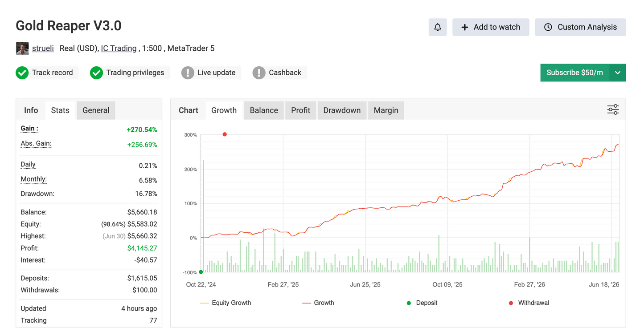Image resolution: width=644 pixels, height=336 pixels.
Task: Click strueli's profile avatar
Action: tap(22, 49)
